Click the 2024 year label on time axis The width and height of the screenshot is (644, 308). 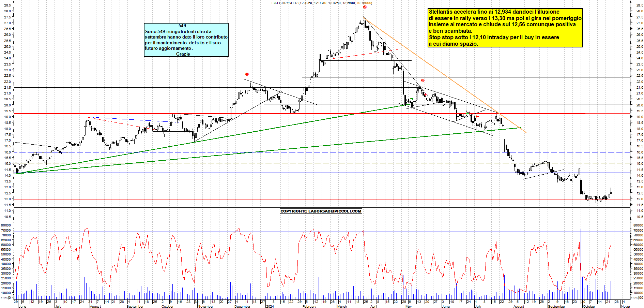click(270, 306)
